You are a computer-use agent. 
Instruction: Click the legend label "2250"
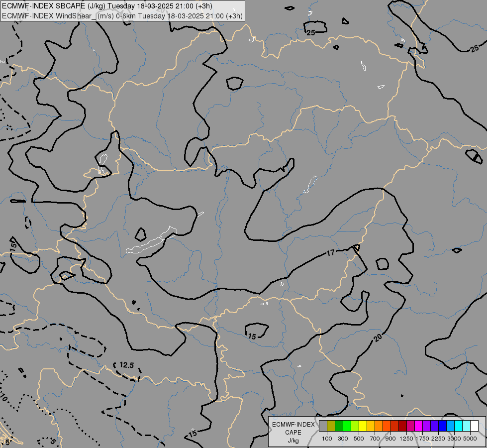pos(438,439)
